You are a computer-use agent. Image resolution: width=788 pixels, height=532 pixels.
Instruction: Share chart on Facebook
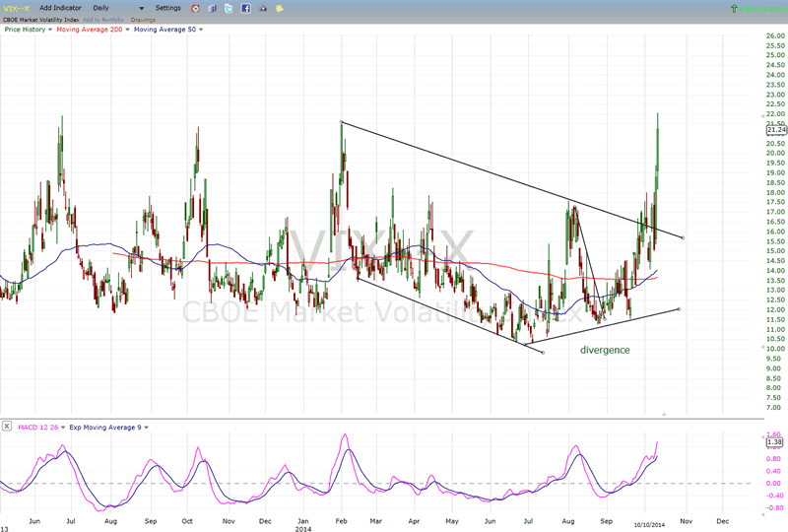pyautogui.click(x=245, y=8)
